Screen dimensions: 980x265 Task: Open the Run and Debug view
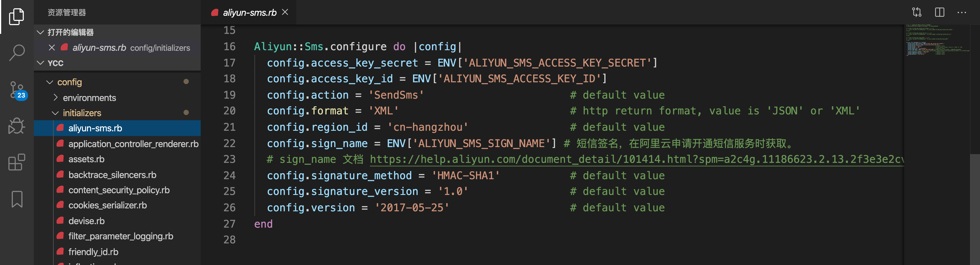tap(16, 126)
